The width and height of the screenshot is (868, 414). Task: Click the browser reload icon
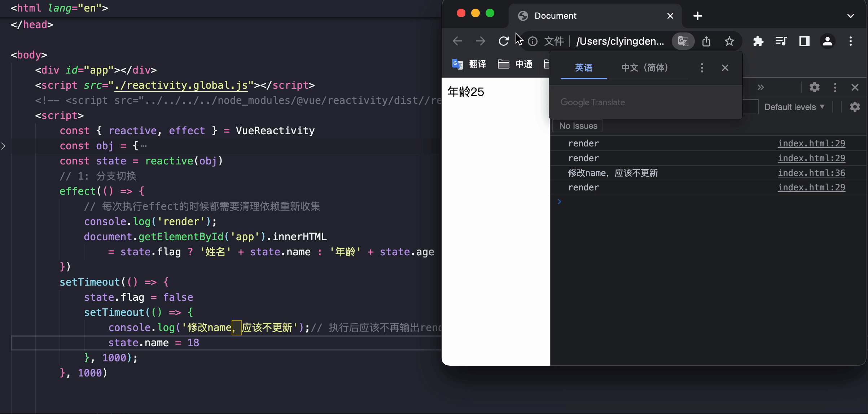pos(503,41)
